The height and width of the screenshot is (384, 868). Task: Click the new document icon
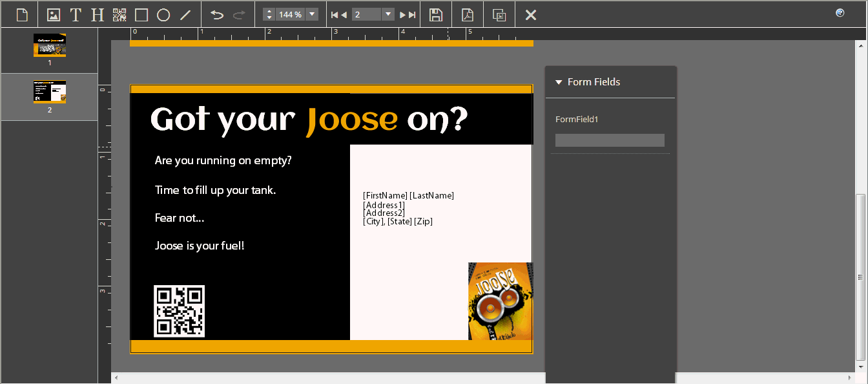[x=23, y=14]
